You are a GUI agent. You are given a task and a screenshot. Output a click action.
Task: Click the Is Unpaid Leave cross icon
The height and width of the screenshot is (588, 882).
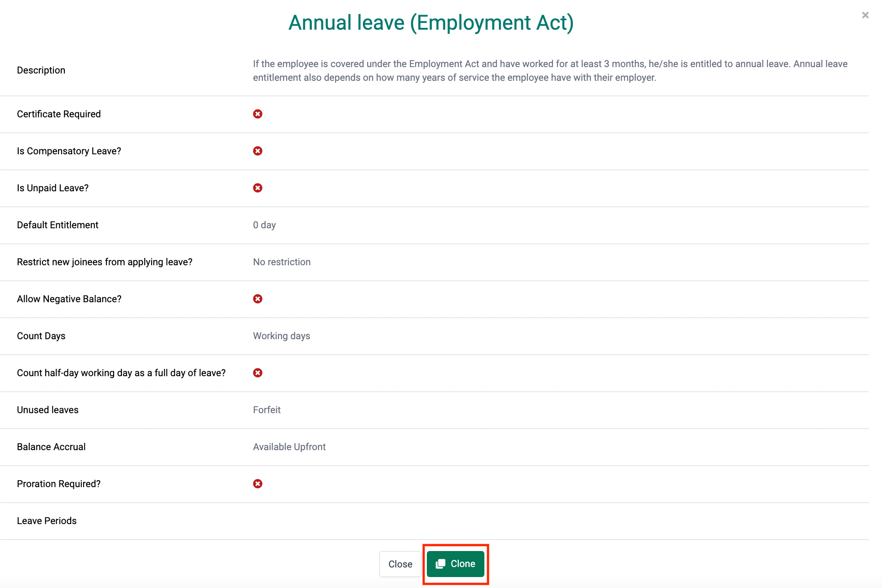257,188
